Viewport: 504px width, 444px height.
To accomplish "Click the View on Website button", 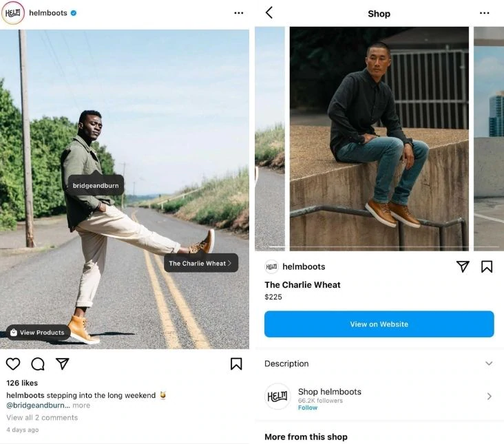I will click(379, 324).
